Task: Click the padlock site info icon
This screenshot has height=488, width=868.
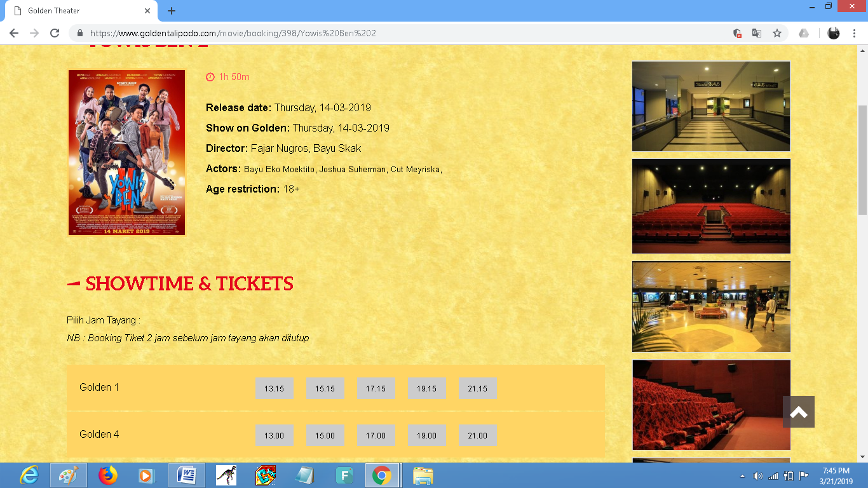Action: 80,33
